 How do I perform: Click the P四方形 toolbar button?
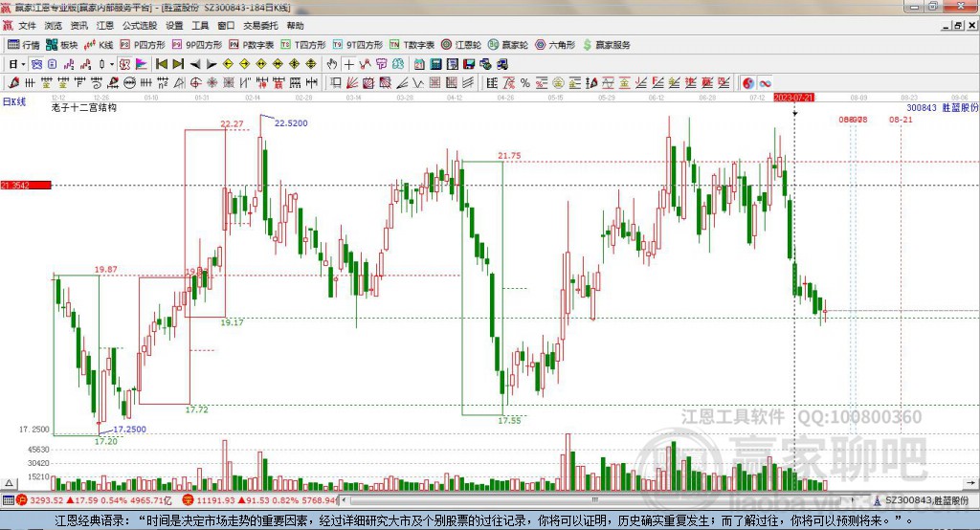143,45
